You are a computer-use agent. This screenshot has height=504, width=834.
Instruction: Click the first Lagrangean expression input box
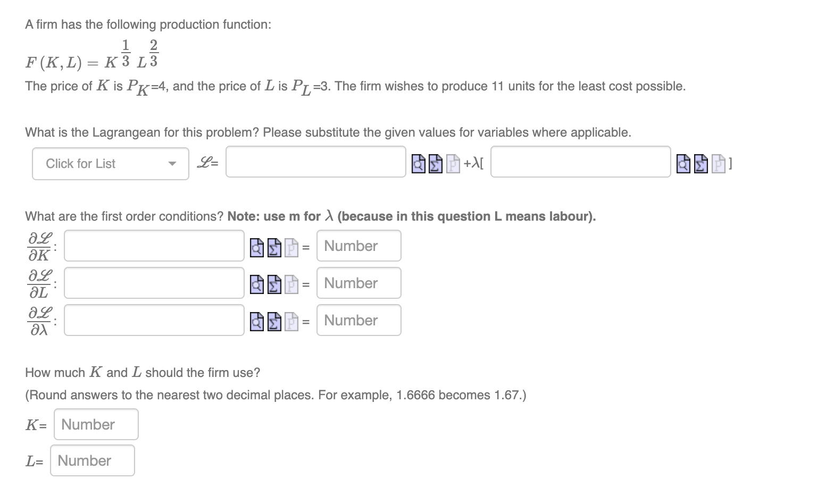(315, 162)
